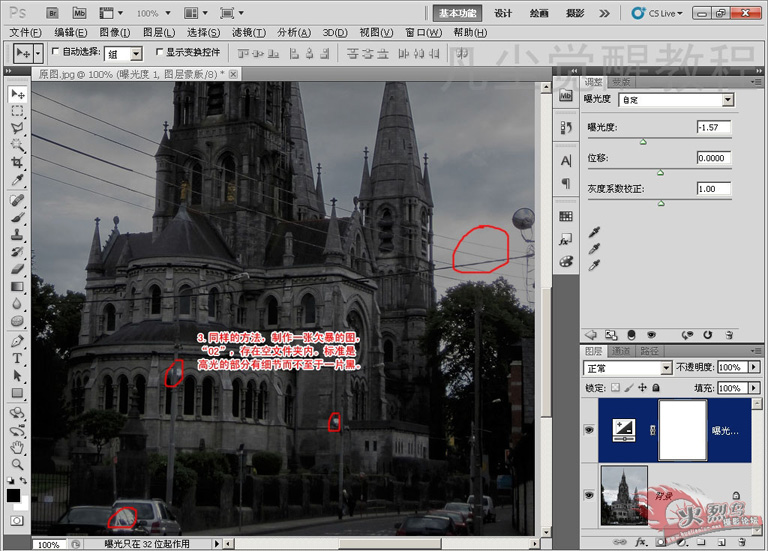Select the Horizontal Type tool
Viewport: 768px width, 551px height.
point(18,358)
